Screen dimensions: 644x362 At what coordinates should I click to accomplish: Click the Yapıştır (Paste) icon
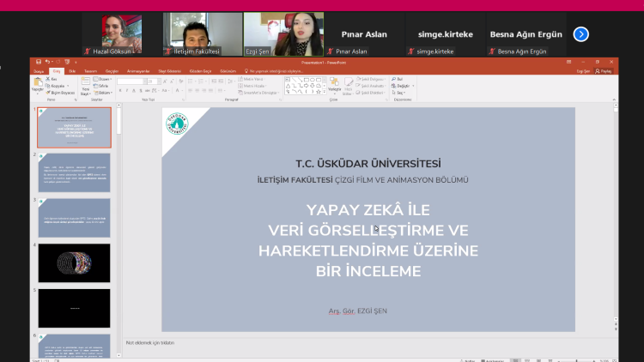38,82
